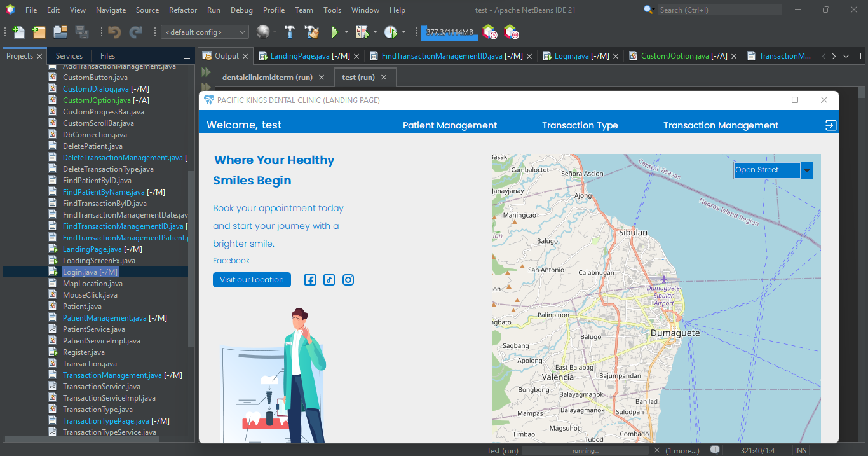Click the TikTok icon on landing page
The height and width of the screenshot is (456, 868).
point(329,280)
